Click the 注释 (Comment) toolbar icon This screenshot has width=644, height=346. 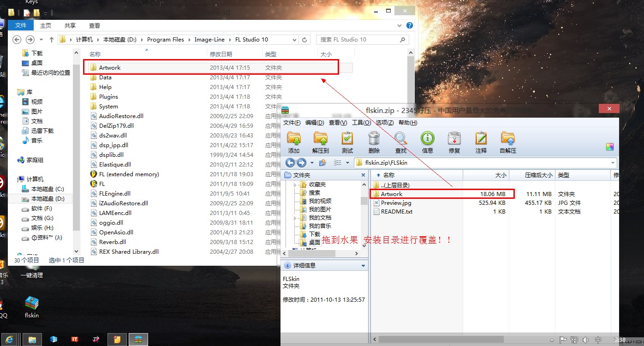tap(481, 138)
